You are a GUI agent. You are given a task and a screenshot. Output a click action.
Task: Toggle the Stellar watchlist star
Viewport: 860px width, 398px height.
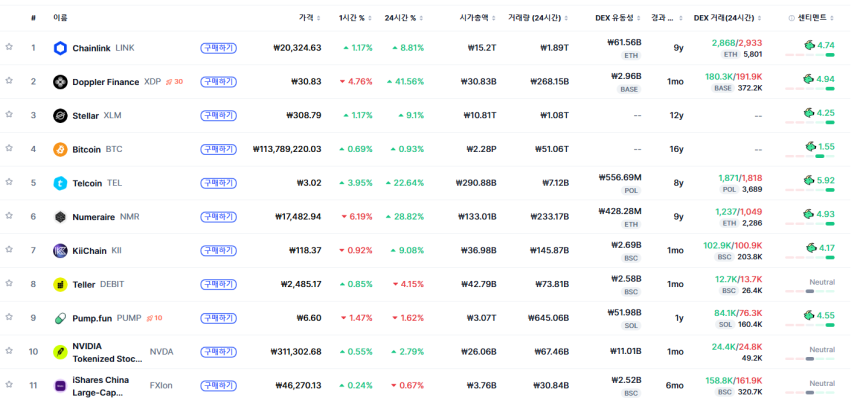(9, 115)
